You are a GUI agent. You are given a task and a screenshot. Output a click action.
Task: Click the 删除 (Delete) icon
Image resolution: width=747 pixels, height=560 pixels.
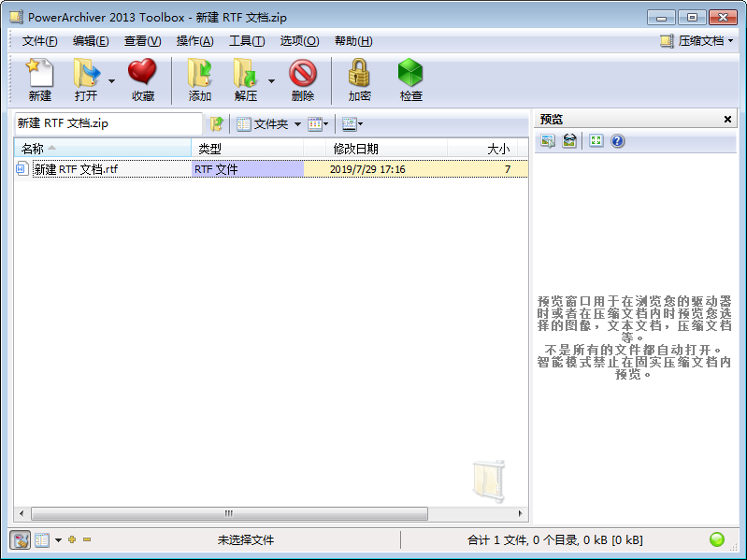click(x=303, y=79)
